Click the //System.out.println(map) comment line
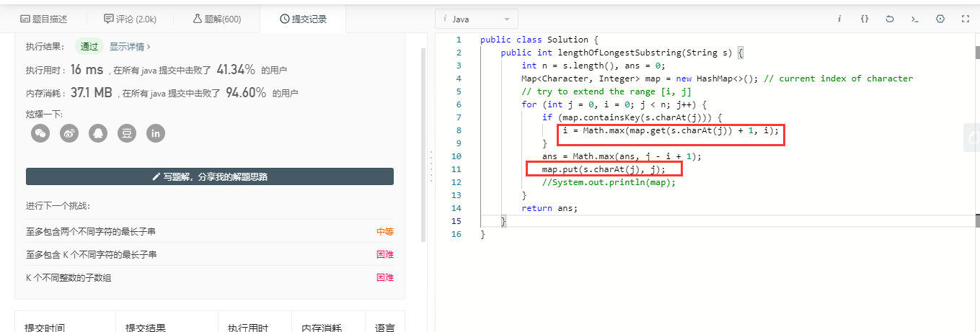 point(609,182)
